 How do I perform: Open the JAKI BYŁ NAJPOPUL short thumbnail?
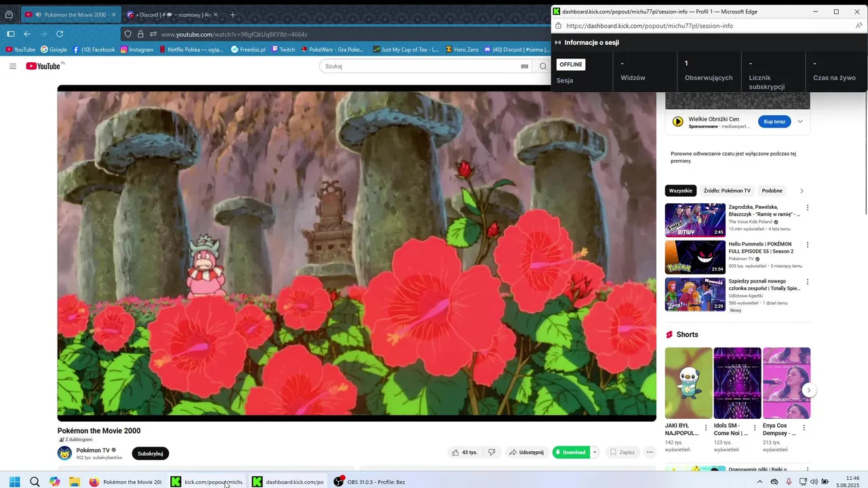(688, 383)
